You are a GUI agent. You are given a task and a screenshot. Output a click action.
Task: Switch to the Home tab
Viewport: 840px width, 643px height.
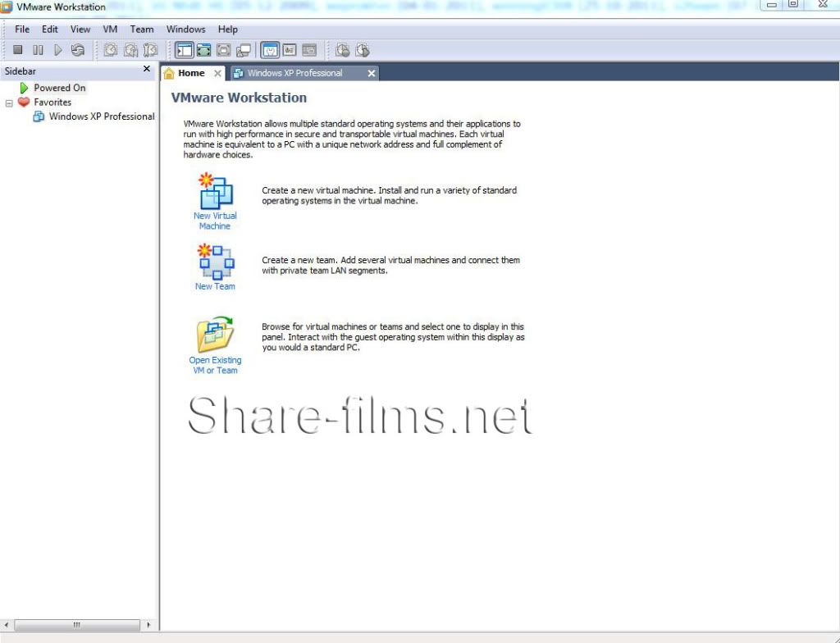[x=191, y=73]
